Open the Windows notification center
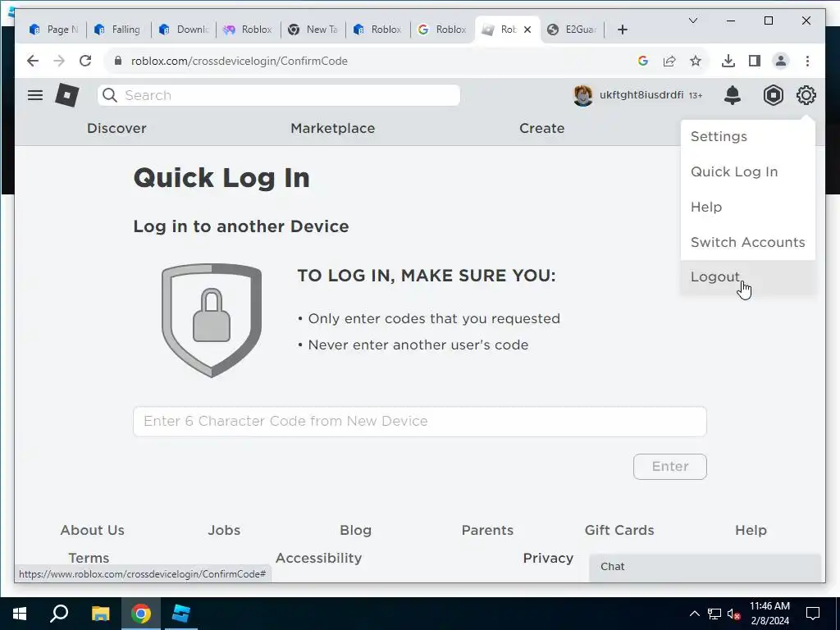Screen dimensions: 840x630 813,614
